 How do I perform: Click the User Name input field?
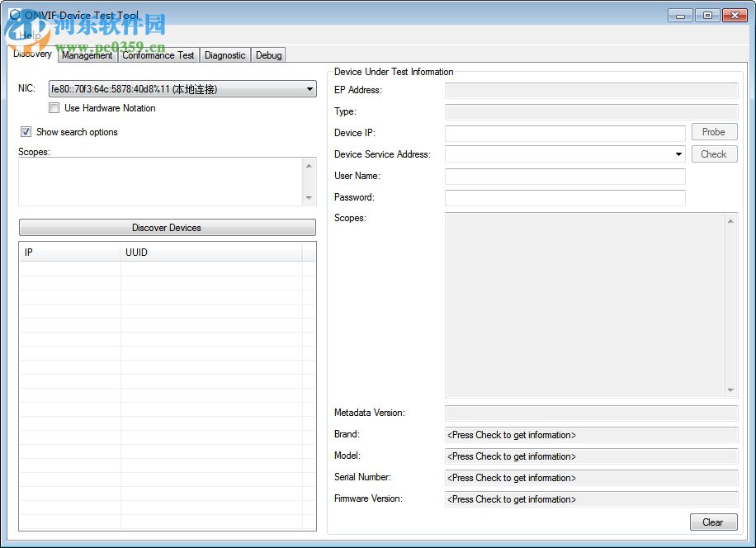(565, 176)
